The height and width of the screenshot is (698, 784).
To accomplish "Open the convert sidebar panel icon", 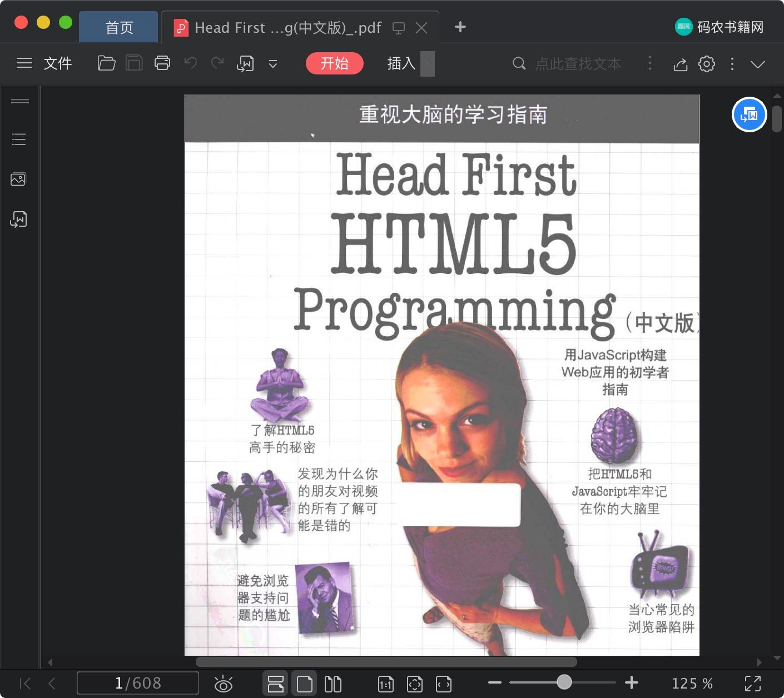I will [18, 219].
